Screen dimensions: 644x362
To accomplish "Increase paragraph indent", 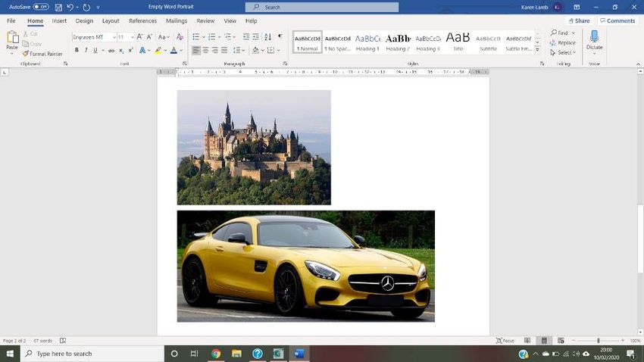I will tap(255, 37).
